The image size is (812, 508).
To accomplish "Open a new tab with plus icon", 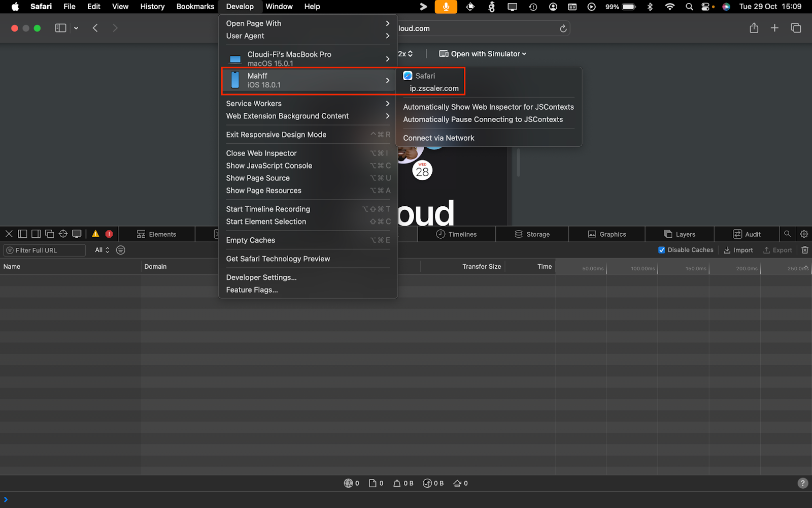I will pyautogui.click(x=774, y=28).
